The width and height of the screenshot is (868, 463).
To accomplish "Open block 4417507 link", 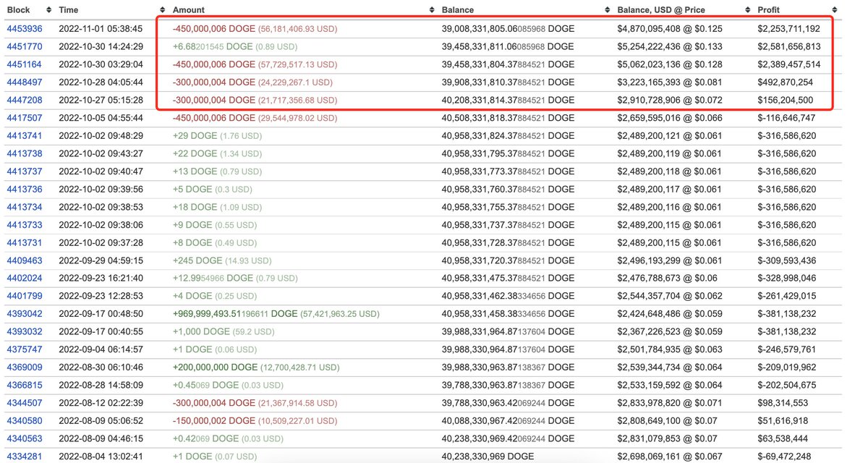I will click(x=25, y=118).
